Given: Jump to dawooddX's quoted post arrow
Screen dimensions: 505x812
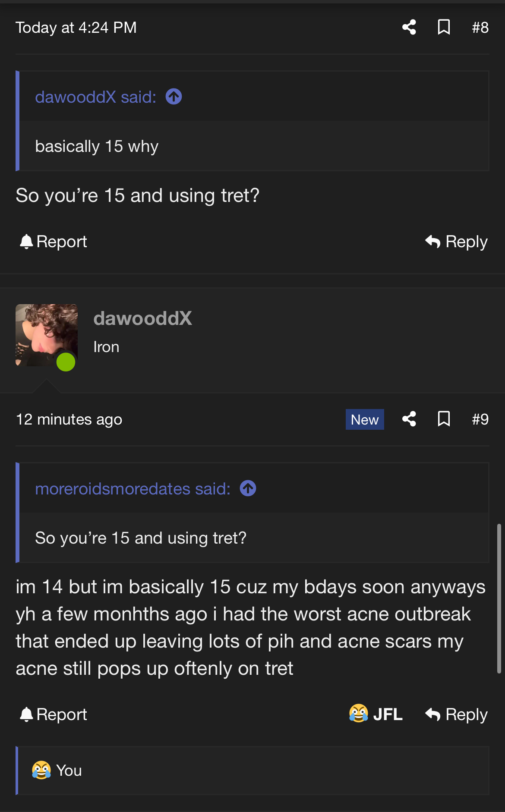Looking at the screenshot, I should [x=174, y=97].
